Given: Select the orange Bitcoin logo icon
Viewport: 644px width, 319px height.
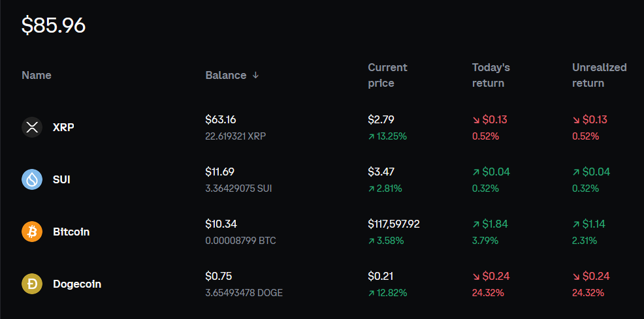Looking at the screenshot, I should click(x=32, y=232).
